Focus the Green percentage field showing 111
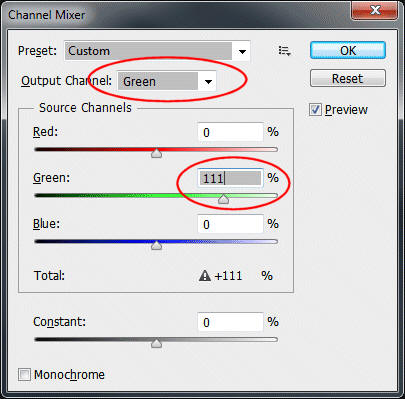Image resolution: width=405 pixels, height=399 pixels. (230, 178)
